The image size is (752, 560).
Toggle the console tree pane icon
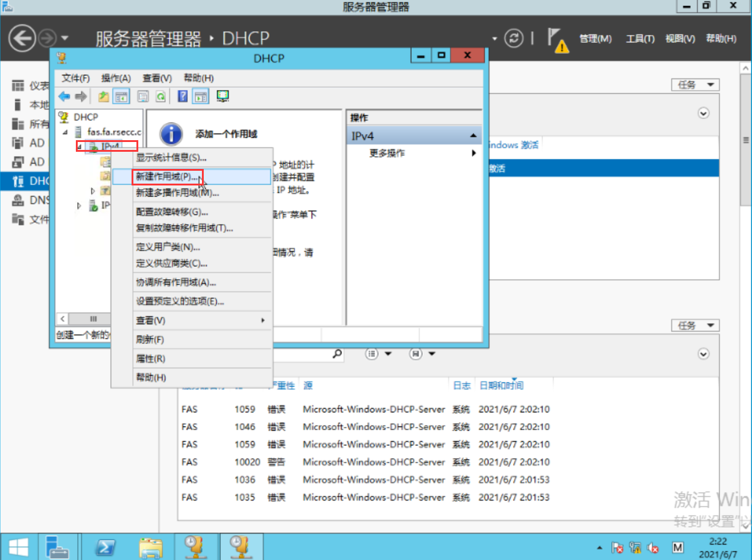click(122, 96)
